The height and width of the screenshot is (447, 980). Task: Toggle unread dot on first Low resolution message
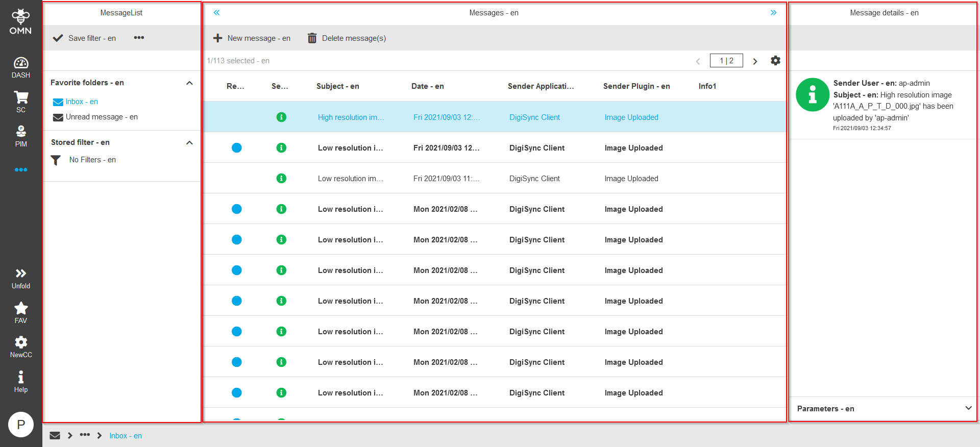click(237, 148)
